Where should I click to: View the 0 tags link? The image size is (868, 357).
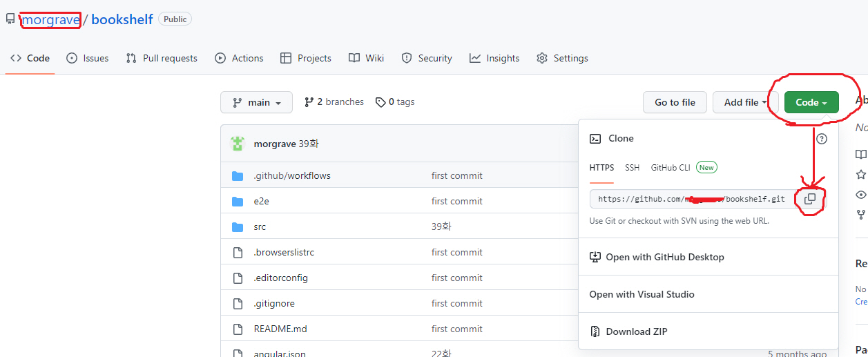click(395, 102)
